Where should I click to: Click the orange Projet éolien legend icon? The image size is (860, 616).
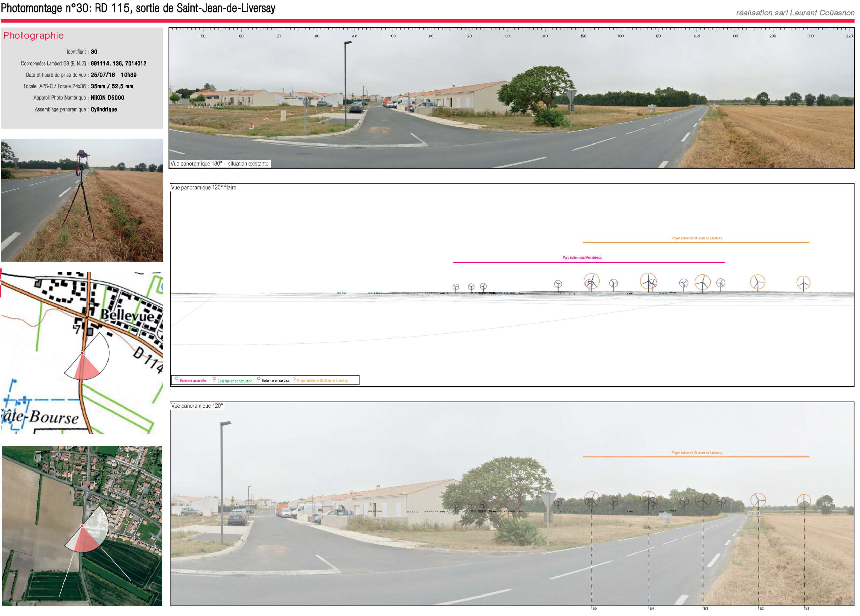(x=294, y=380)
